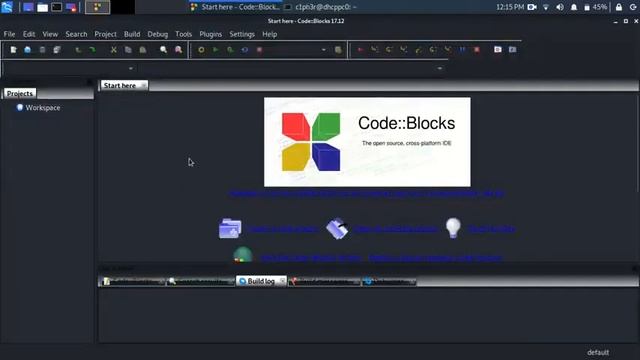
Task: Click the Run to cursor debug icon
Action: 374,50
